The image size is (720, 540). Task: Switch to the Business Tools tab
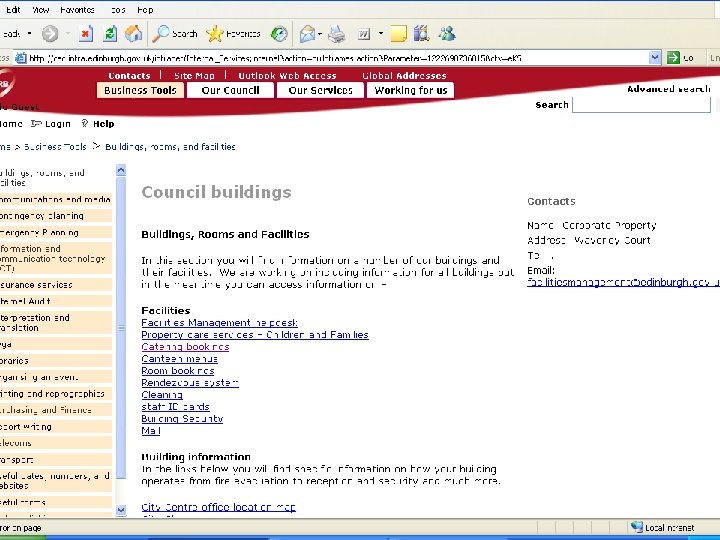141,90
